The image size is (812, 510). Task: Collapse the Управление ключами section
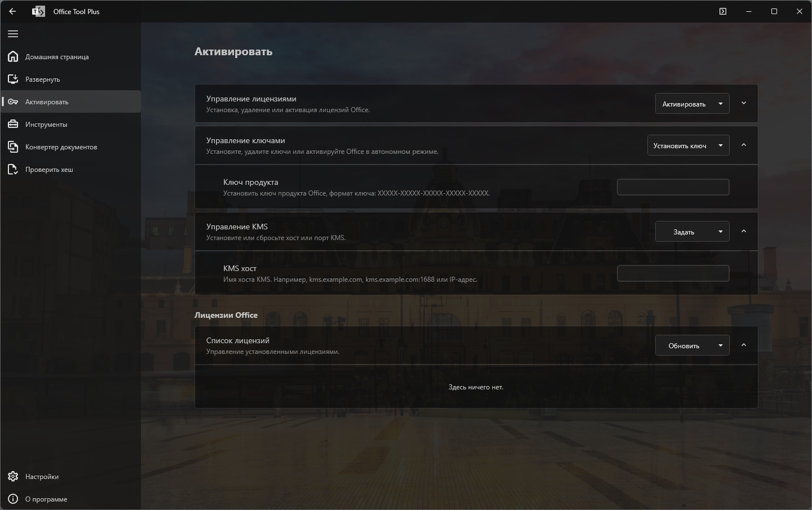[x=744, y=145]
